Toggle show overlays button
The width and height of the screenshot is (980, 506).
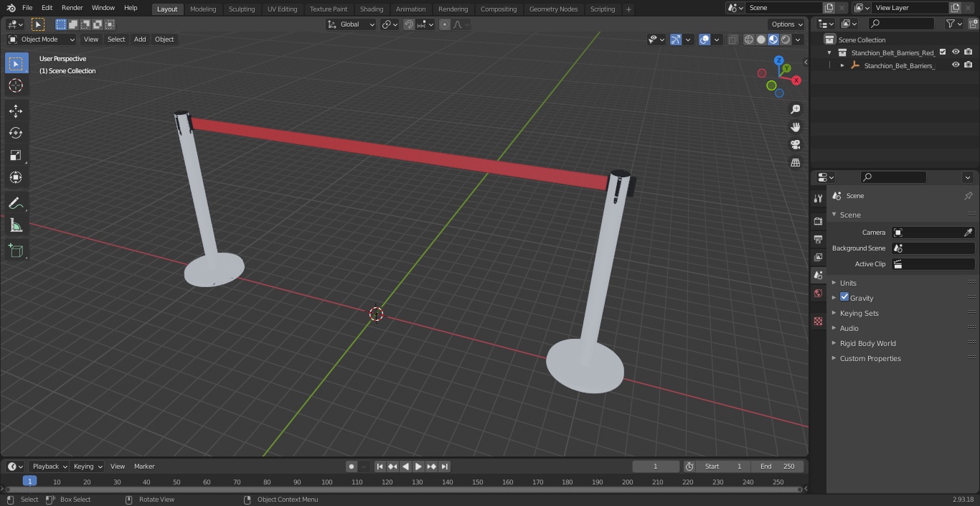[705, 39]
